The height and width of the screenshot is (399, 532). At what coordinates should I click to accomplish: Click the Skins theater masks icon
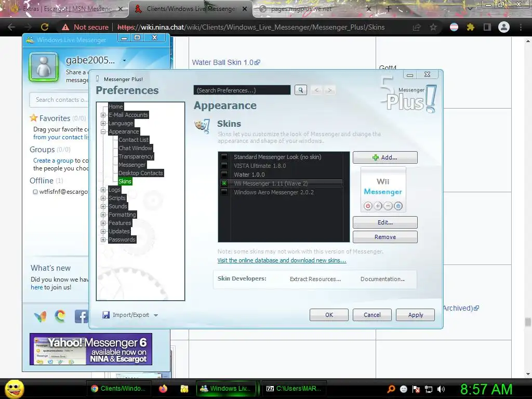click(202, 126)
